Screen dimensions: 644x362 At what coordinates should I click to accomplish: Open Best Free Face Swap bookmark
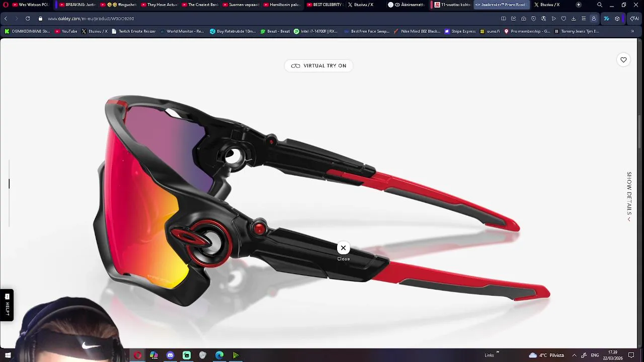[367, 31]
